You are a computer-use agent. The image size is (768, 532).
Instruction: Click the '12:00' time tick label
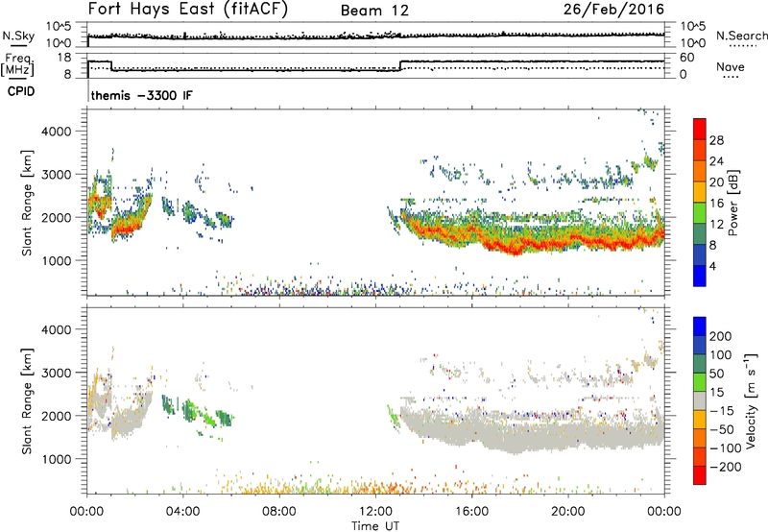pyautogui.click(x=375, y=512)
